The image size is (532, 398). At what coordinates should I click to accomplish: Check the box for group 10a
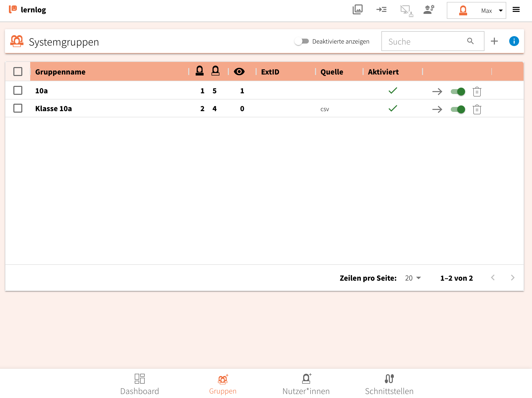click(18, 91)
